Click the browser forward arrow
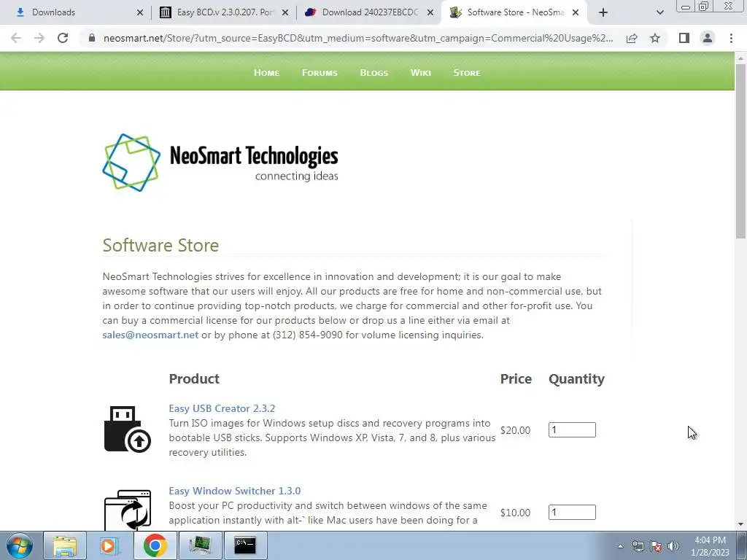This screenshot has height=560, width=747. coord(39,38)
